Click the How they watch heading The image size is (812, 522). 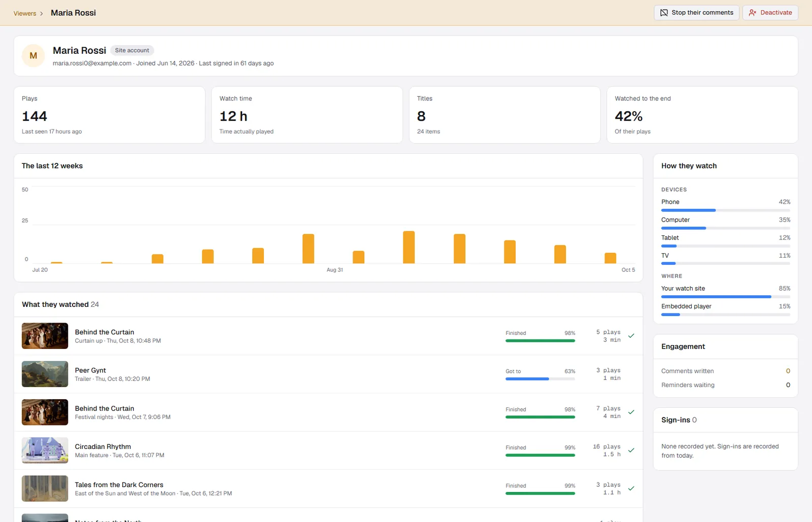point(689,166)
